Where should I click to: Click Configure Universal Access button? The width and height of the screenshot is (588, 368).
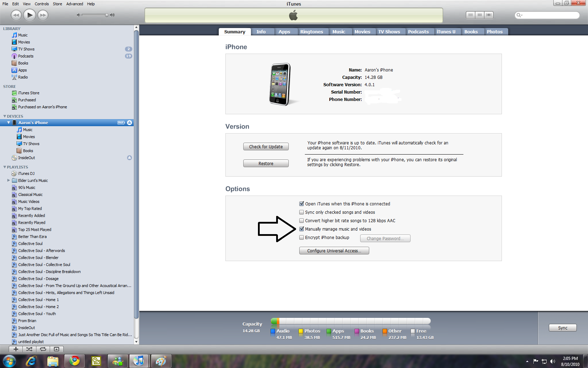pyautogui.click(x=334, y=251)
